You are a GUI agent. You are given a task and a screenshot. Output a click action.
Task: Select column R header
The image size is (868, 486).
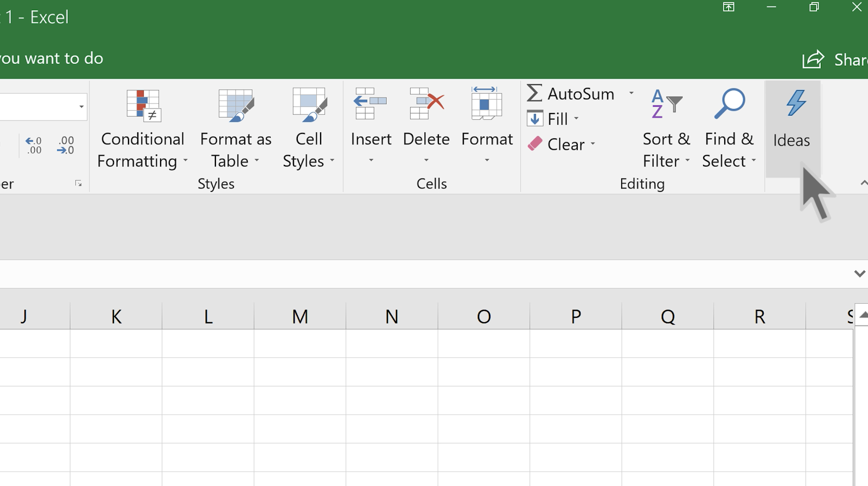[x=759, y=316]
